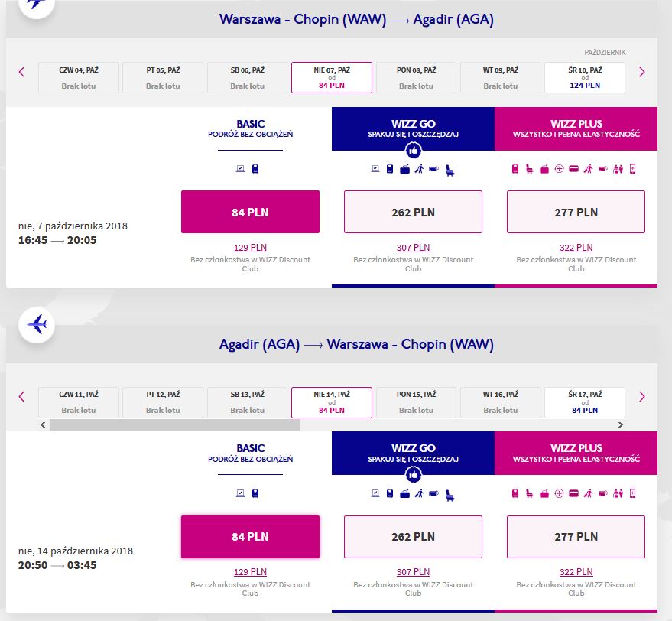Show later dates for Agadir to Warszawa
This screenshot has height=621, width=672.
(641, 396)
